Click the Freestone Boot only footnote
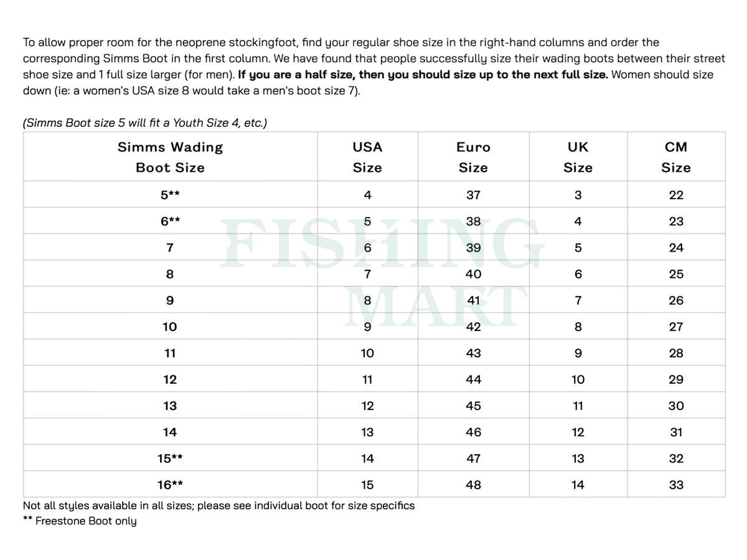The height and width of the screenshot is (560, 747). click(x=80, y=521)
